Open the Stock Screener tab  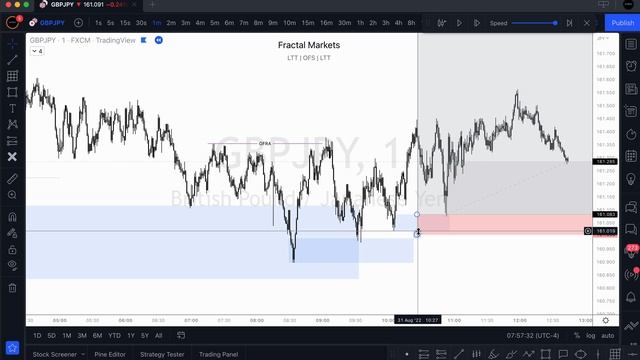[x=55, y=354]
